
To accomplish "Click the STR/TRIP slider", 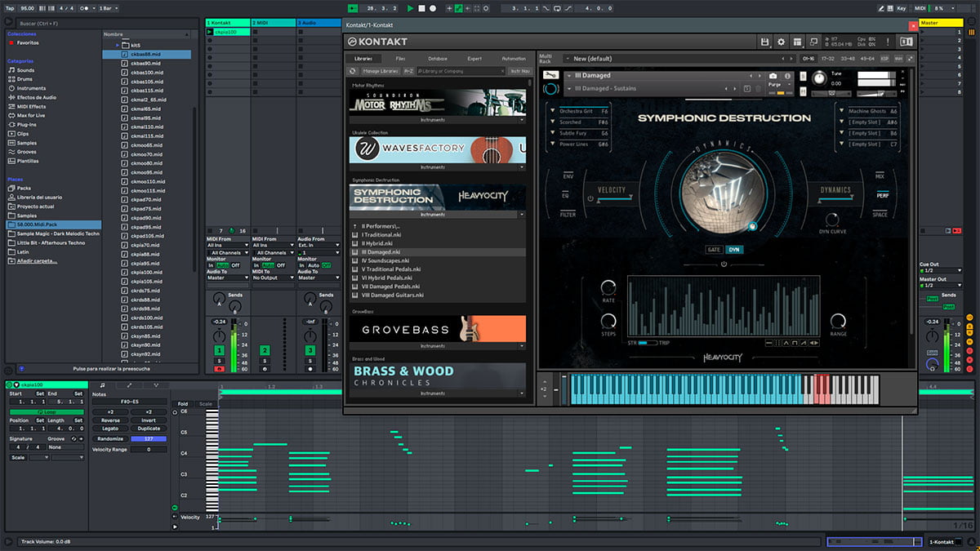I will [647, 343].
